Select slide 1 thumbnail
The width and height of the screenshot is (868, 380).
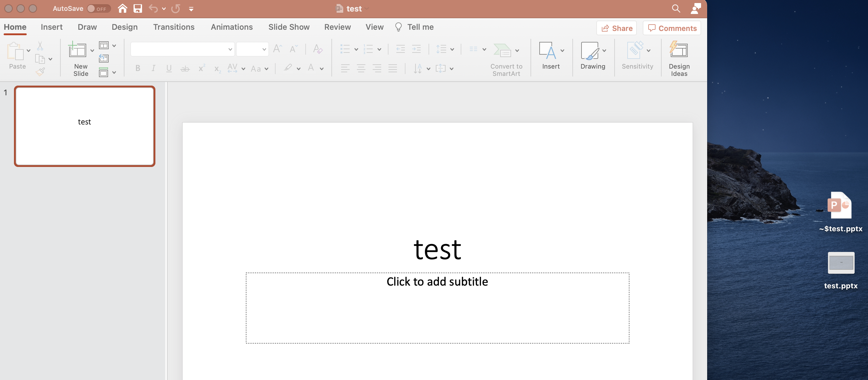pos(85,126)
